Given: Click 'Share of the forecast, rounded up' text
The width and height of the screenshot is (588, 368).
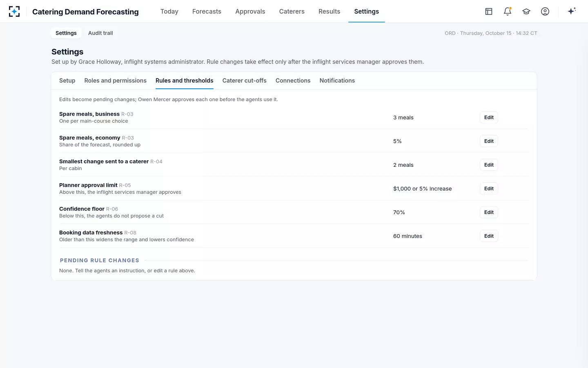Looking at the screenshot, I should click(100, 145).
